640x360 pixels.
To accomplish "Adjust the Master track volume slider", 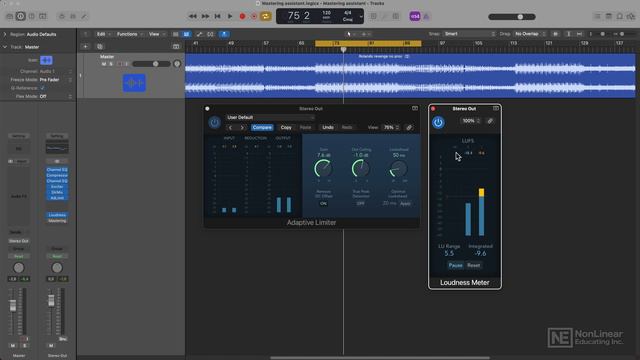I will coord(151,64).
